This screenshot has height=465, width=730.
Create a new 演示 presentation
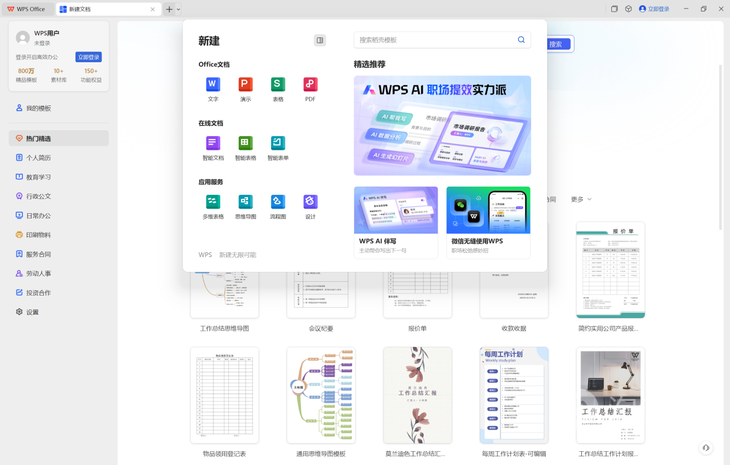click(x=245, y=89)
